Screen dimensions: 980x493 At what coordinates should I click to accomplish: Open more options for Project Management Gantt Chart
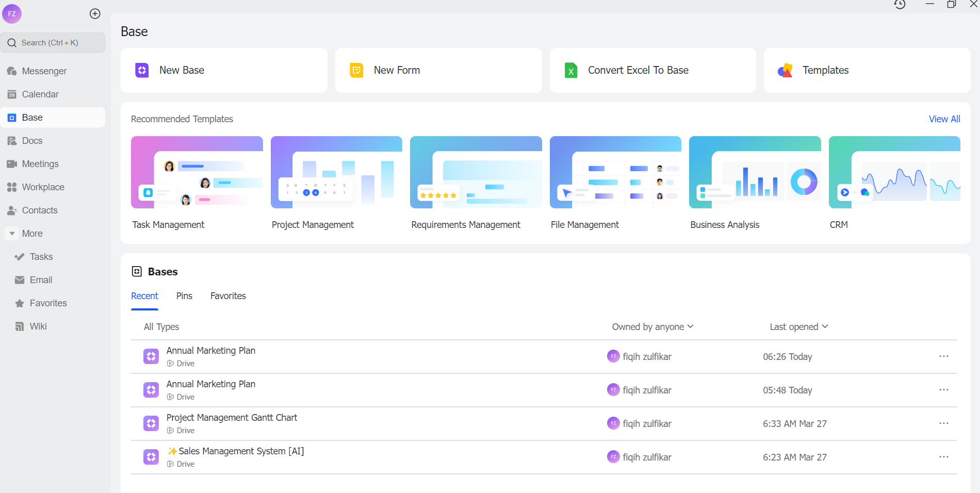point(943,423)
